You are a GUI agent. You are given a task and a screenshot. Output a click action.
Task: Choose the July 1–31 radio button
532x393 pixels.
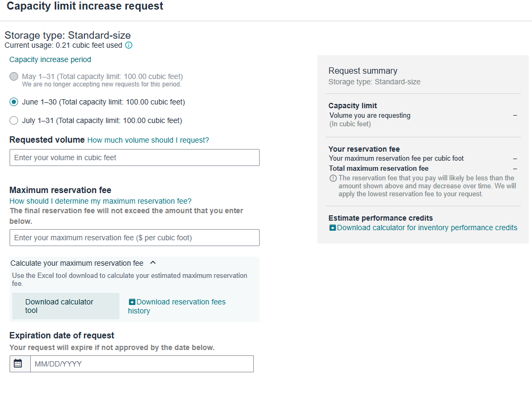point(14,120)
